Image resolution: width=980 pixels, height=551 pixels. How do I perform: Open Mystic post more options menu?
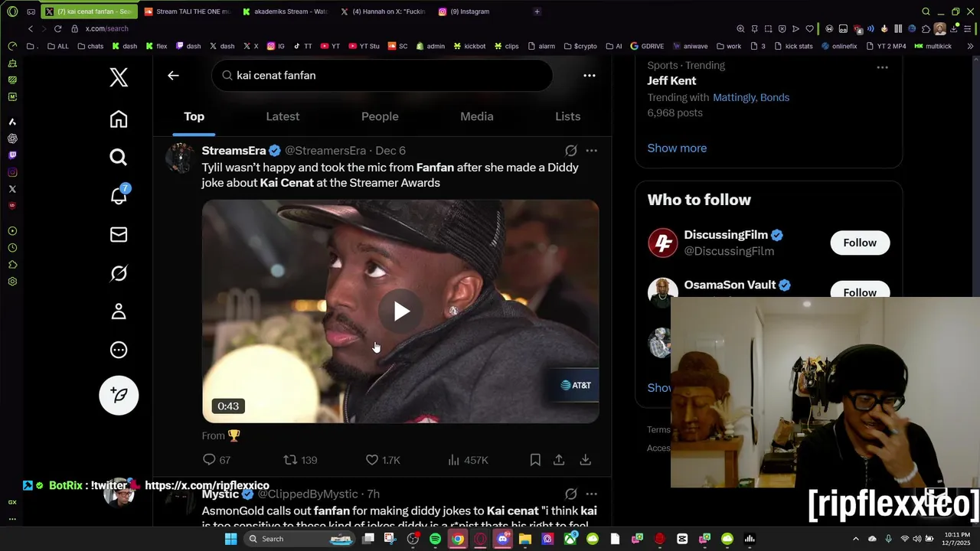(x=591, y=494)
